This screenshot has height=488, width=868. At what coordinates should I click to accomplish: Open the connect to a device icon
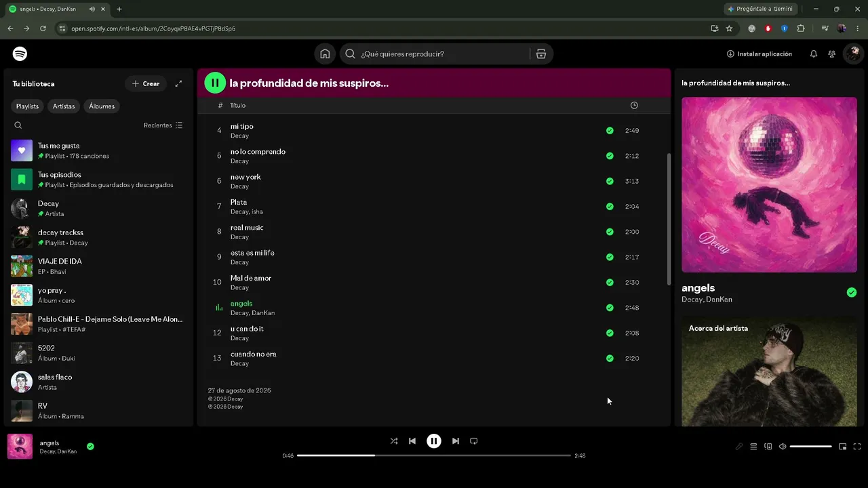click(x=768, y=447)
